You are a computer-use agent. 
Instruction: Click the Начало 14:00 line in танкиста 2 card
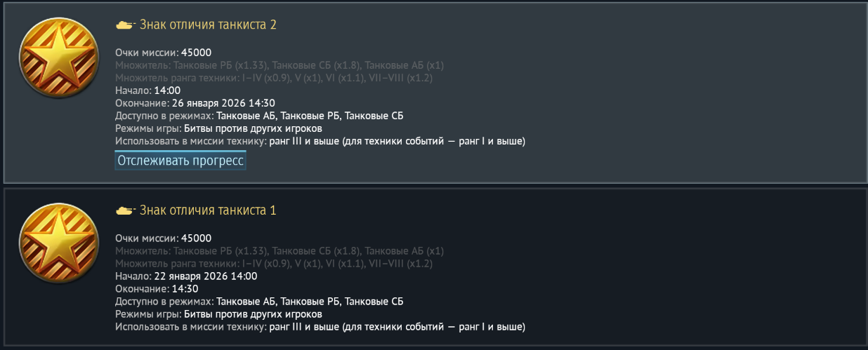[x=148, y=90]
